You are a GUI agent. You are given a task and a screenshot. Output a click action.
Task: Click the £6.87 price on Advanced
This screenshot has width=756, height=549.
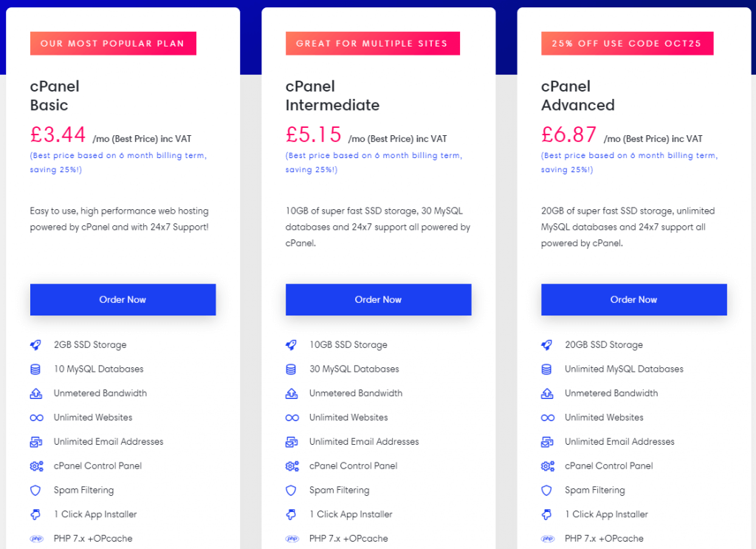tap(568, 134)
